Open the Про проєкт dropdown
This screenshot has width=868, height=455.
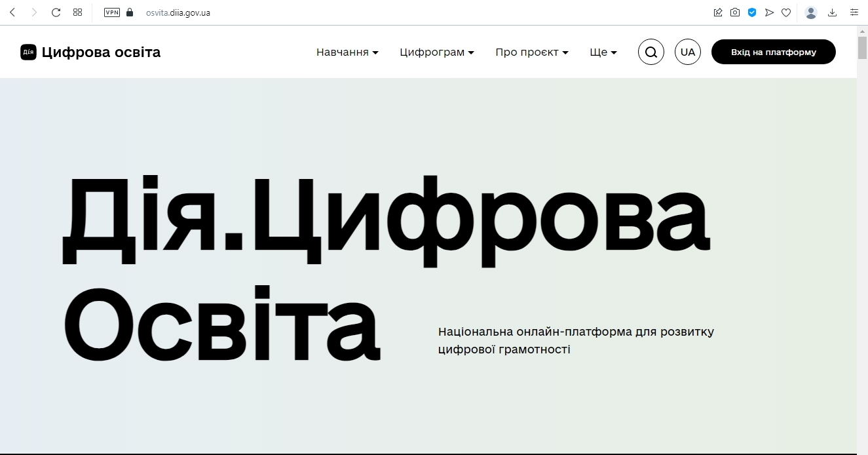[531, 52]
